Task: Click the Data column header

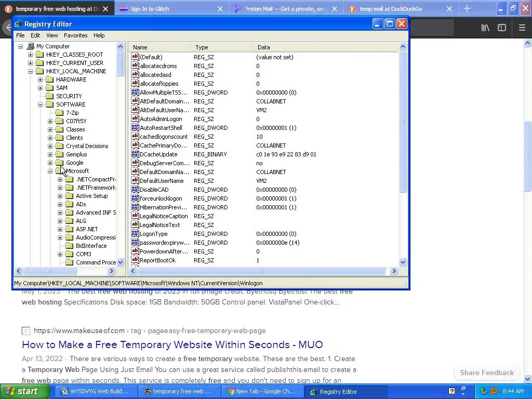Action: pyautogui.click(x=326, y=47)
